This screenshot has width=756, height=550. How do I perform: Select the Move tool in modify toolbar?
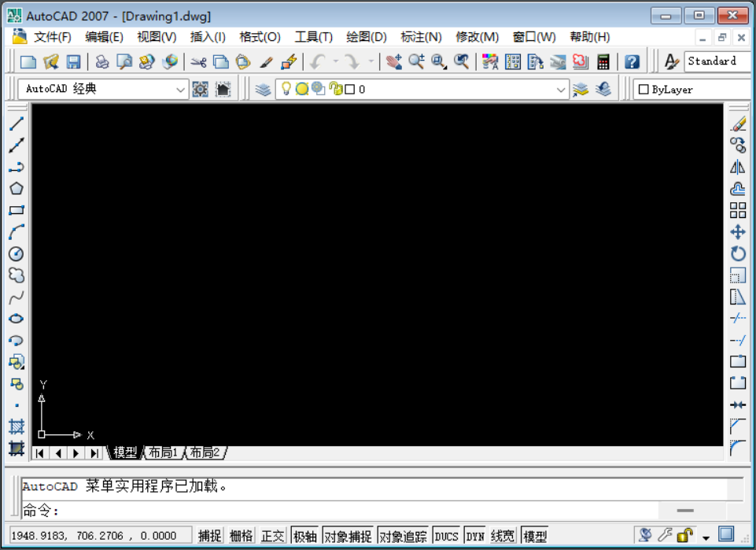[738, 232]
